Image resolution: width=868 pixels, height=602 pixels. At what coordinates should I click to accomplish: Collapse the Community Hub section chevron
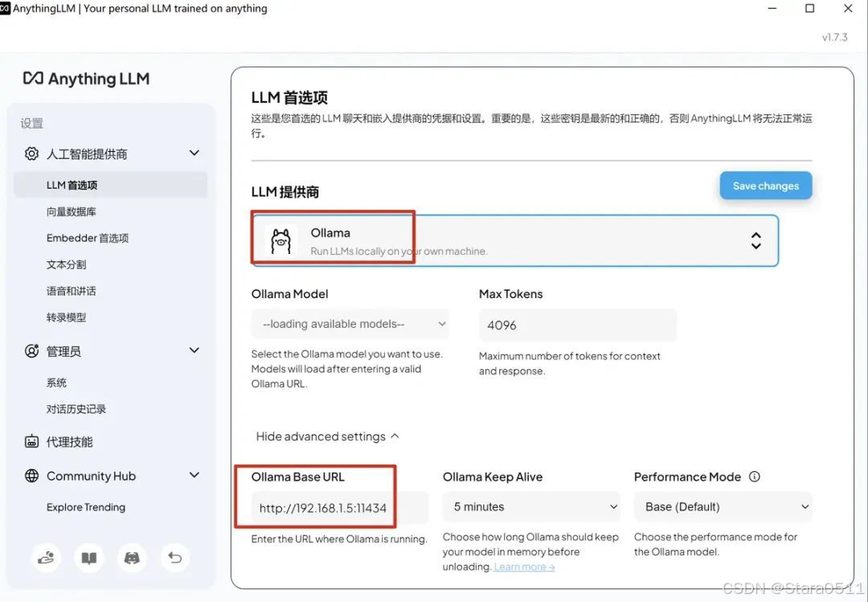coord(194,475)
